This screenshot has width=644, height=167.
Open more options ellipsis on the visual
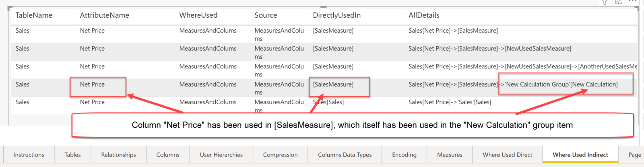tap(633, 1)
